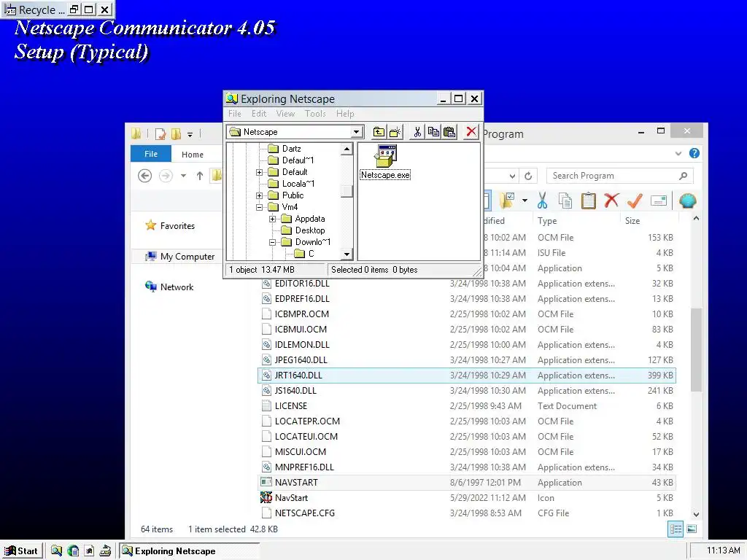Viewport: 747px width, 560px height.
Task: Open the address bar history dropdown in Program window
Action: [512, 176]
